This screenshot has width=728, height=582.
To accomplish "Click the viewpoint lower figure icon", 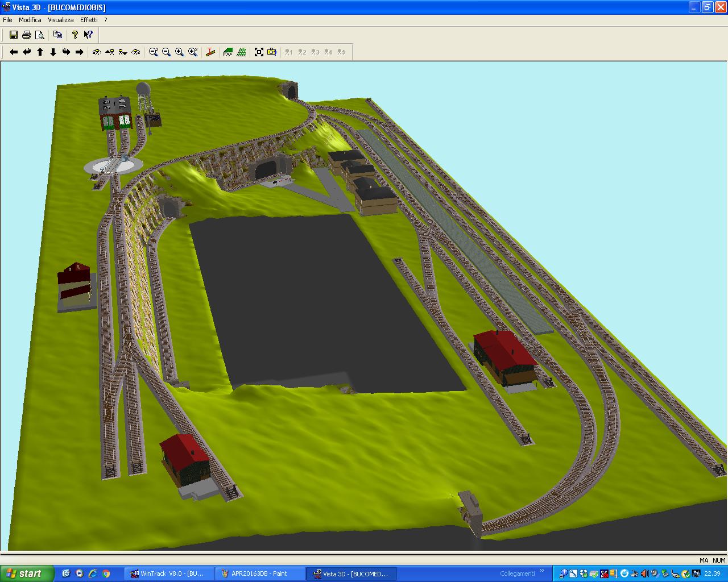I will pos(123,52).
